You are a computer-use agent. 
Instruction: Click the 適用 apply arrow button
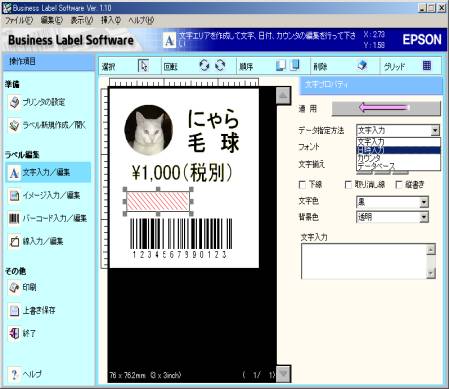[x=386, y=108]
